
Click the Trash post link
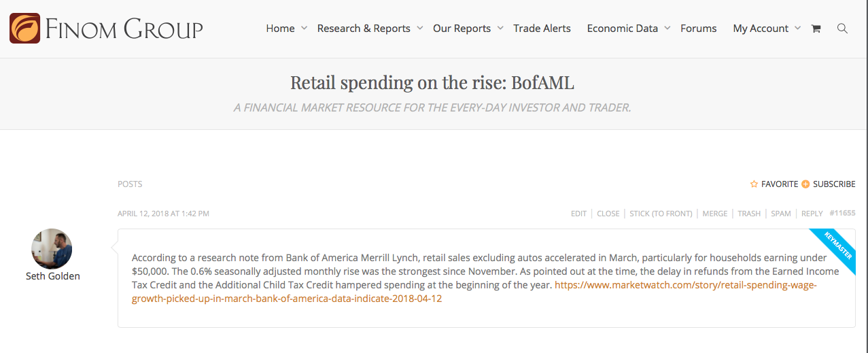coord(749,214)
